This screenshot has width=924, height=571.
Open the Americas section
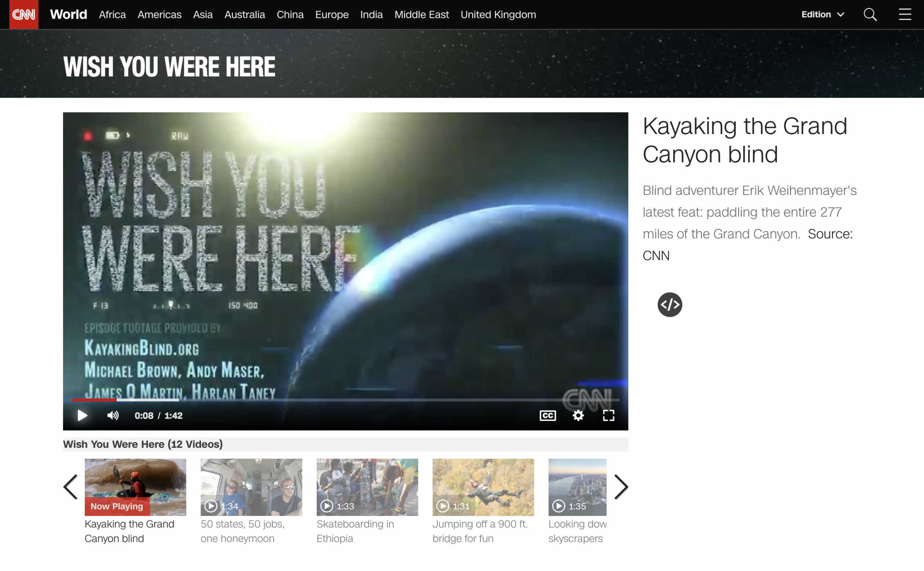point(159,14)
